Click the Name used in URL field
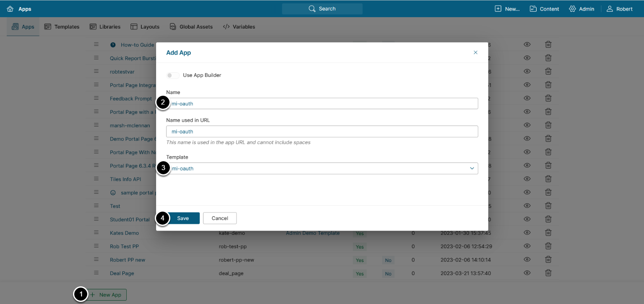Viewport: 644px width, 304px height. (x=322, y=131)
